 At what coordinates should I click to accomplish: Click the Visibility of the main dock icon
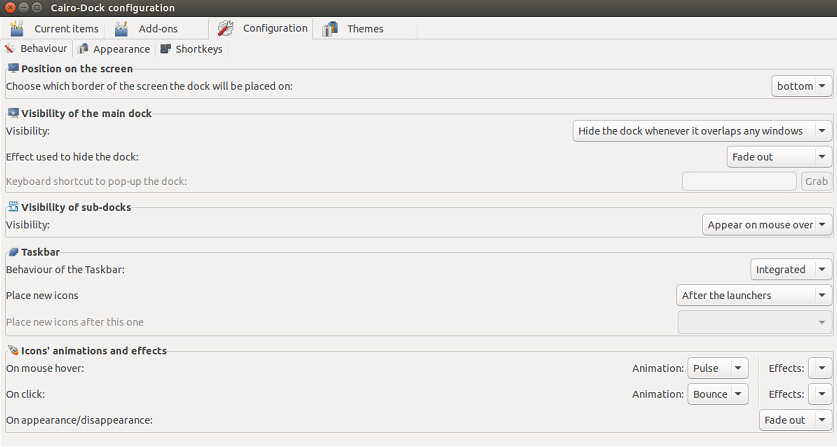[13, 113]
